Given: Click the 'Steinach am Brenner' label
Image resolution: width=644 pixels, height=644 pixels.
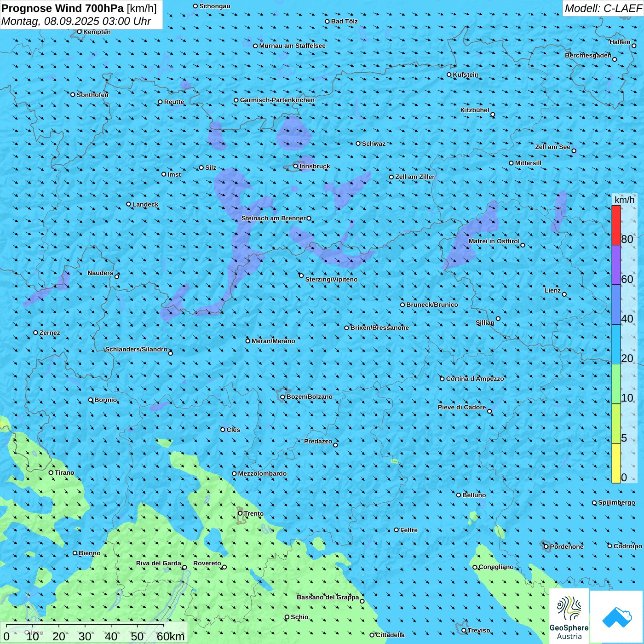Looking at the screenshot, I should click(x=274, y=218).
